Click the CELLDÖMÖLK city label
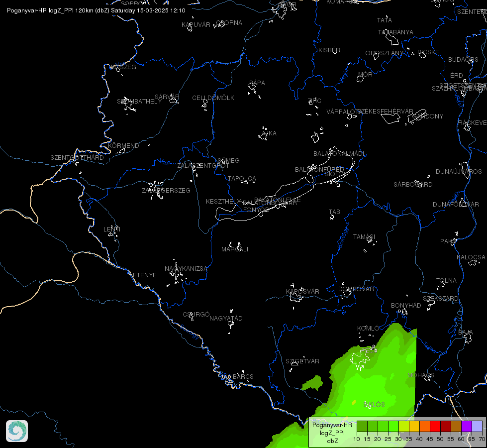 pos(213,98)
